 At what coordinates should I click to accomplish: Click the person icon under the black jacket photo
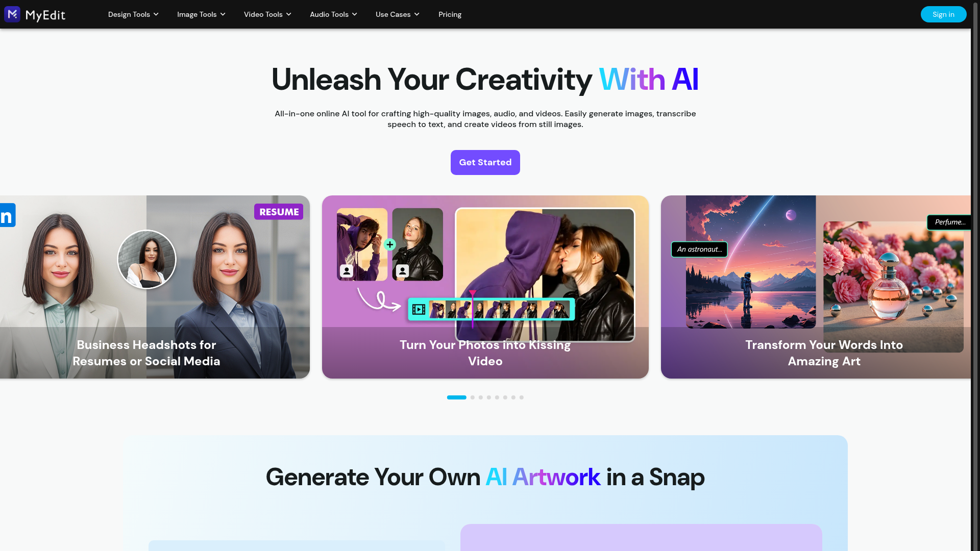coord(402,271)
